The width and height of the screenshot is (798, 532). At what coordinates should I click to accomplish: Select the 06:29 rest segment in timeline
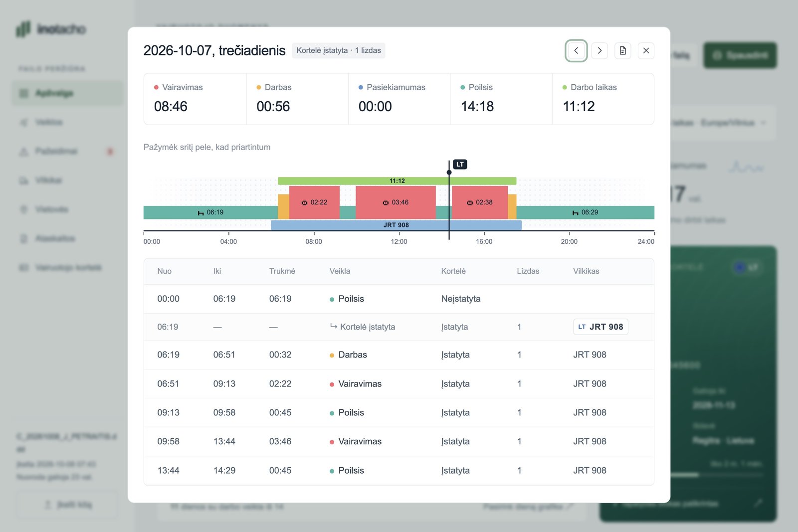[x=586, y=212]
